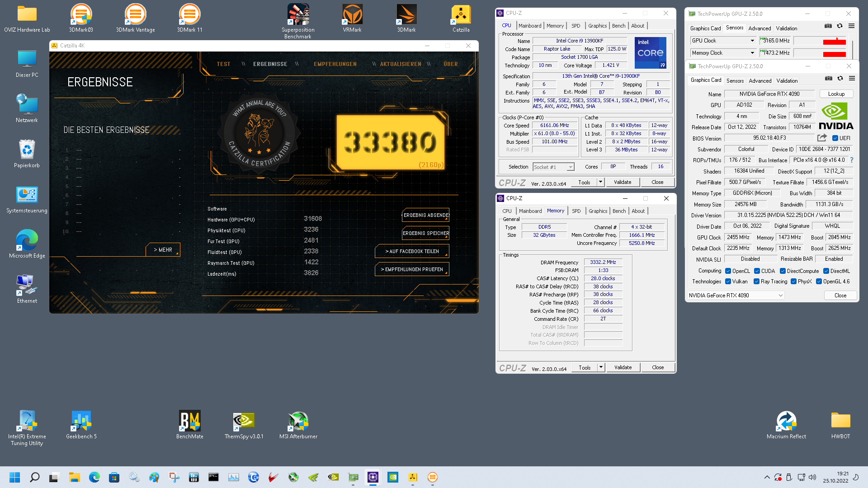Click the Bus Interface question mark in GPU-Z

pyautogui.click(x=852, y=160)
